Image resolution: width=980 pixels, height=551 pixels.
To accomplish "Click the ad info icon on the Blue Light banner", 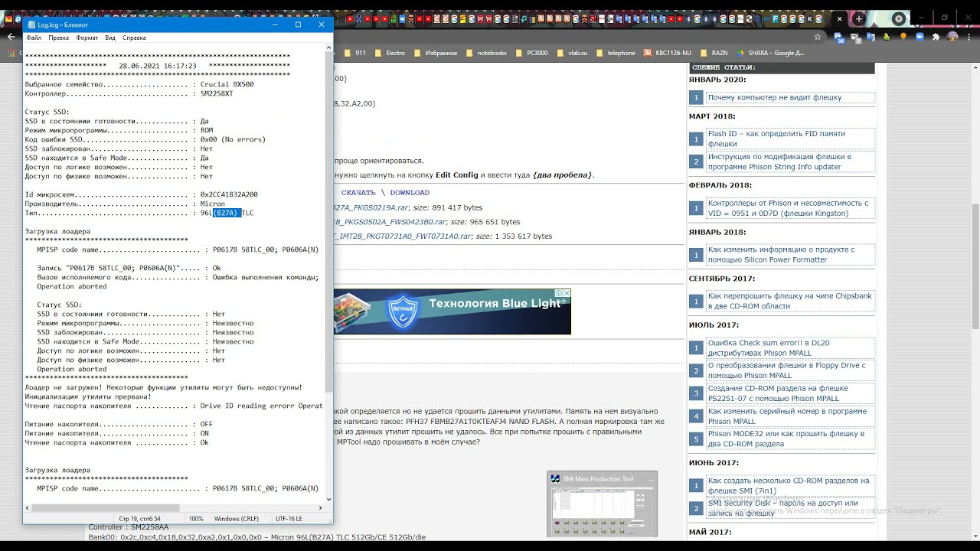I will tap(558, 293).
